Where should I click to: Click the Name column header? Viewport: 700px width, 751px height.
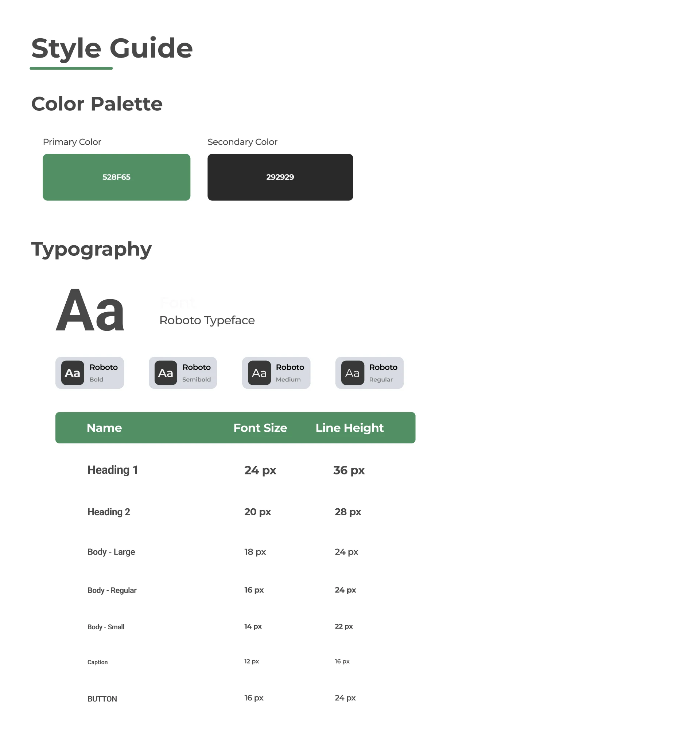(104, 428)
